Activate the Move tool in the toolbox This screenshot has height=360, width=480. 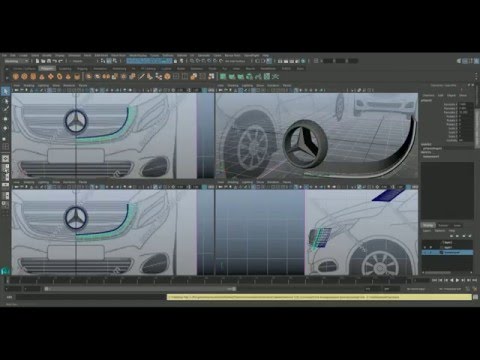point(6,119)
